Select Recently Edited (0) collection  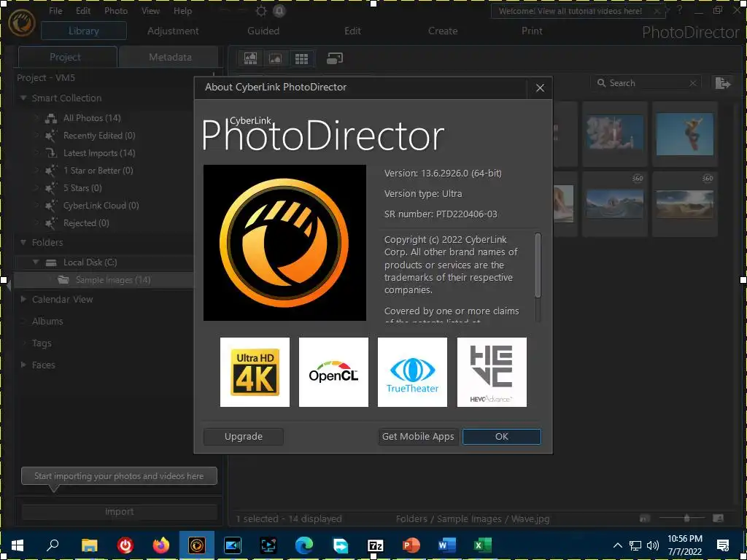[99, 136]
